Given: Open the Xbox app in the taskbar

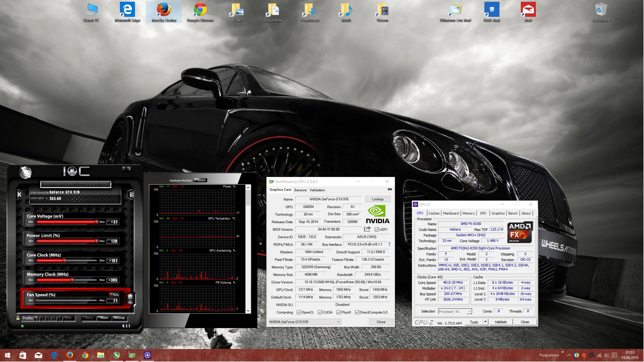Looking at the screenshot, I should point(116,355).
